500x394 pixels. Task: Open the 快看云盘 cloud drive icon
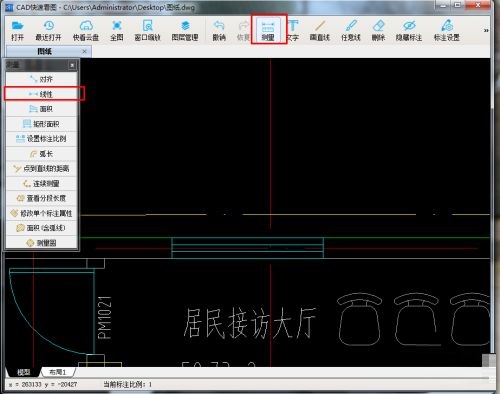(x=86, y=30)
